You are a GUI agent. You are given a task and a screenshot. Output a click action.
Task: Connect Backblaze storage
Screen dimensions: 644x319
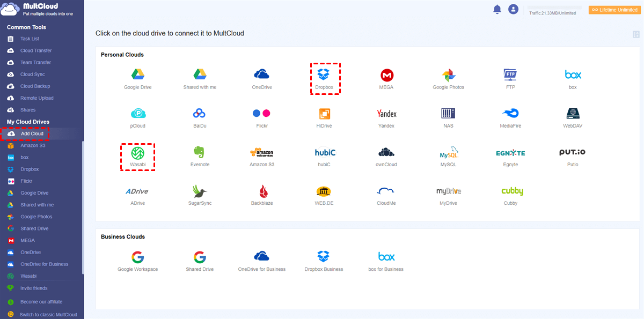[263, 195]
